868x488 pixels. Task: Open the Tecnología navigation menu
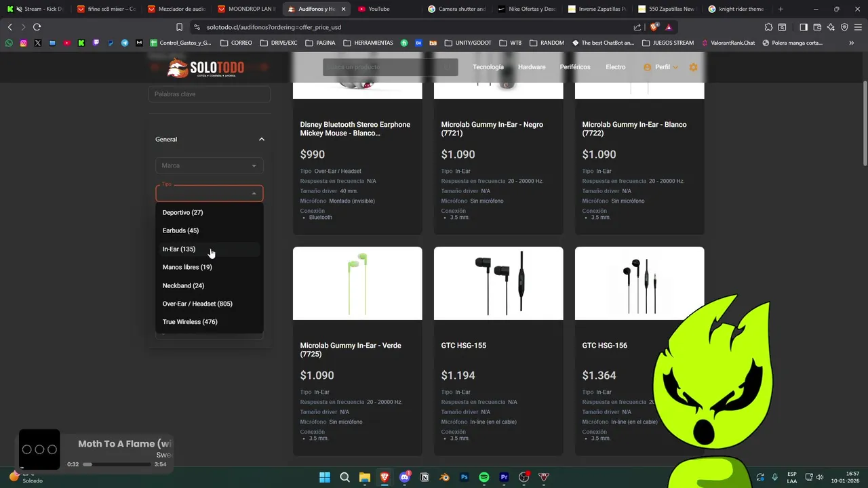tap(488, 67)
